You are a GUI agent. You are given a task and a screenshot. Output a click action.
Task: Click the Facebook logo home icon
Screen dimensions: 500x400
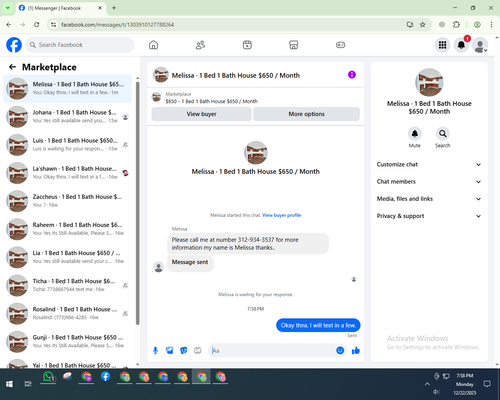14,45
